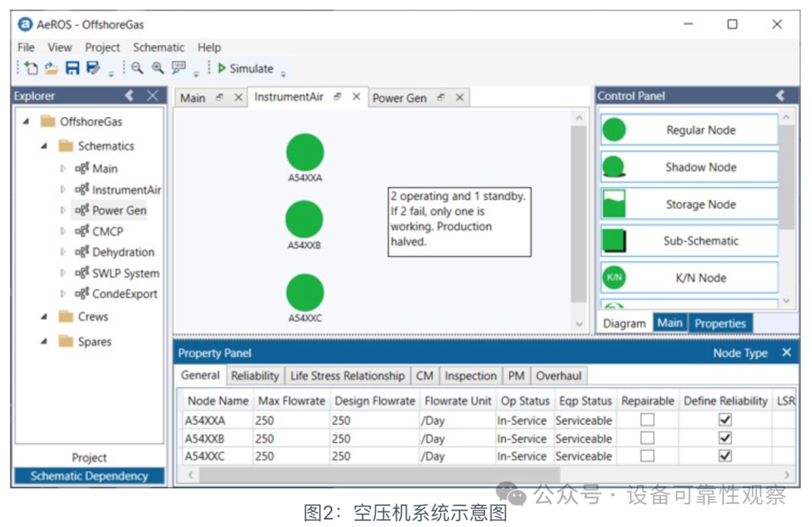
Task: Close the Power Gen schematic tab
Action: 460,97
